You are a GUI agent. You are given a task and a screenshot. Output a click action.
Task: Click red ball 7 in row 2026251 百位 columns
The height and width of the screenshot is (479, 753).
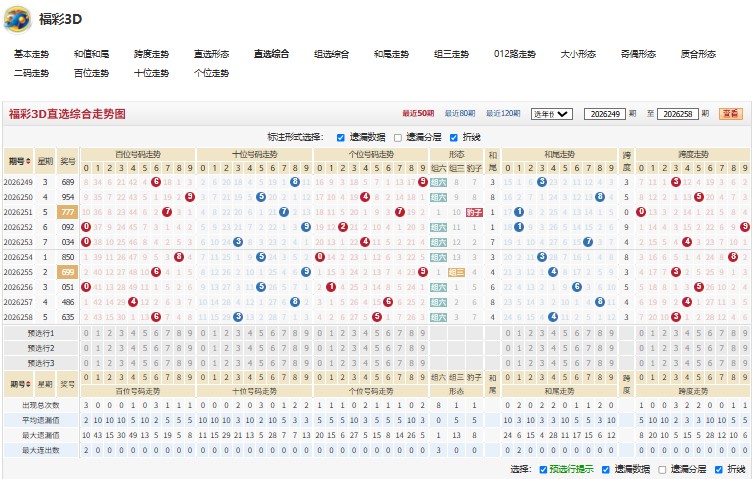pos(167,212)
